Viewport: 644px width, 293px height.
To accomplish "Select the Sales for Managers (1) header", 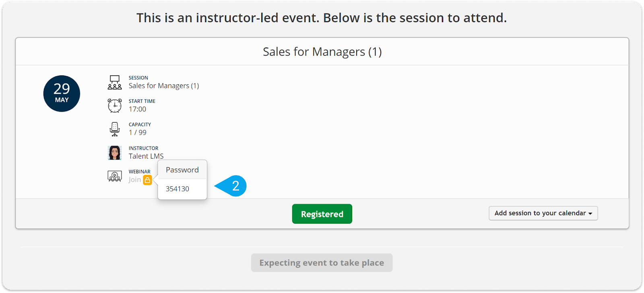I will tap(322, 52).
